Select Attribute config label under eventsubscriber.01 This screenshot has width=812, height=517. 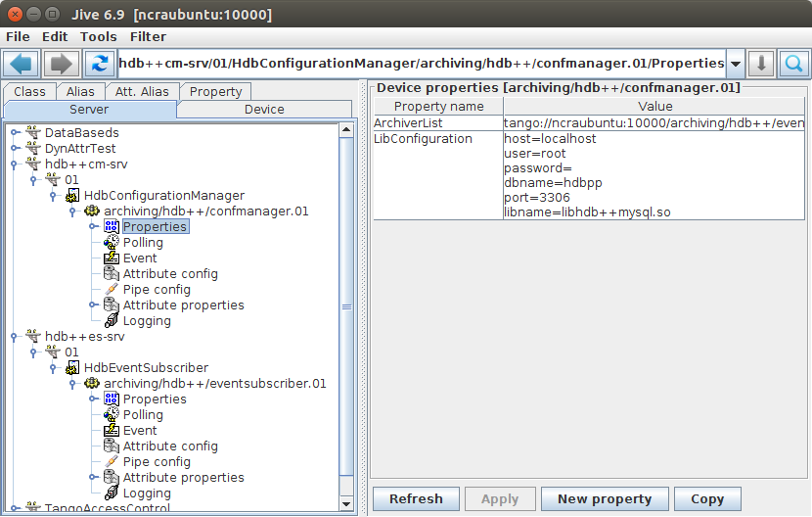click(x=170, y=446)
